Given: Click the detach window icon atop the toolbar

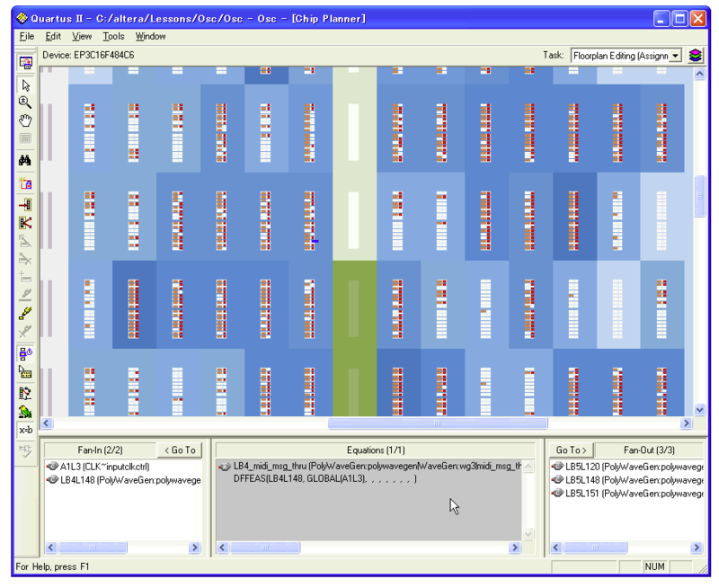Looking at the screenshot, I should [26, 62].
